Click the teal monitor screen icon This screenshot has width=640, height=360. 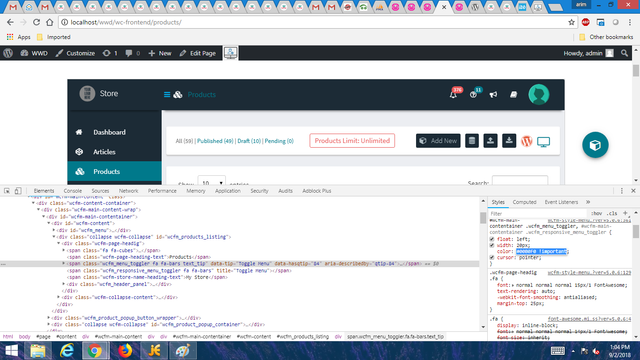click(x=543, y=142)
